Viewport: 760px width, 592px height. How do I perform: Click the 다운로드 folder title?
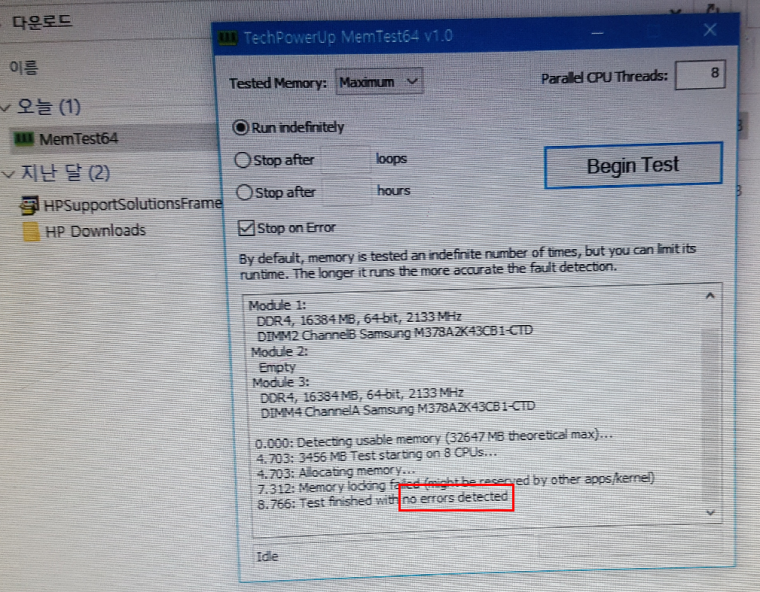point(42,22)
